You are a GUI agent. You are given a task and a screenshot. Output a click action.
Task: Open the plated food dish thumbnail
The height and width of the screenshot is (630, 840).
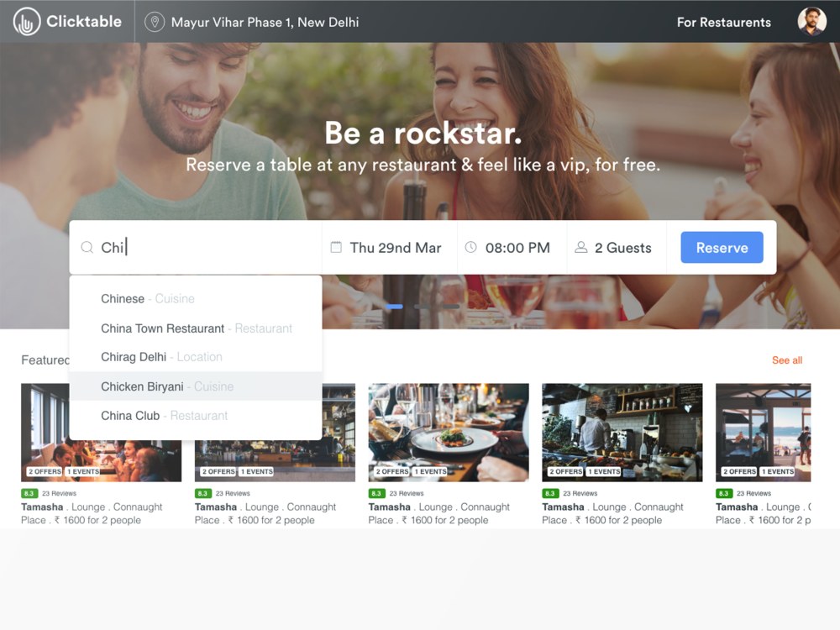pos(449,433)
